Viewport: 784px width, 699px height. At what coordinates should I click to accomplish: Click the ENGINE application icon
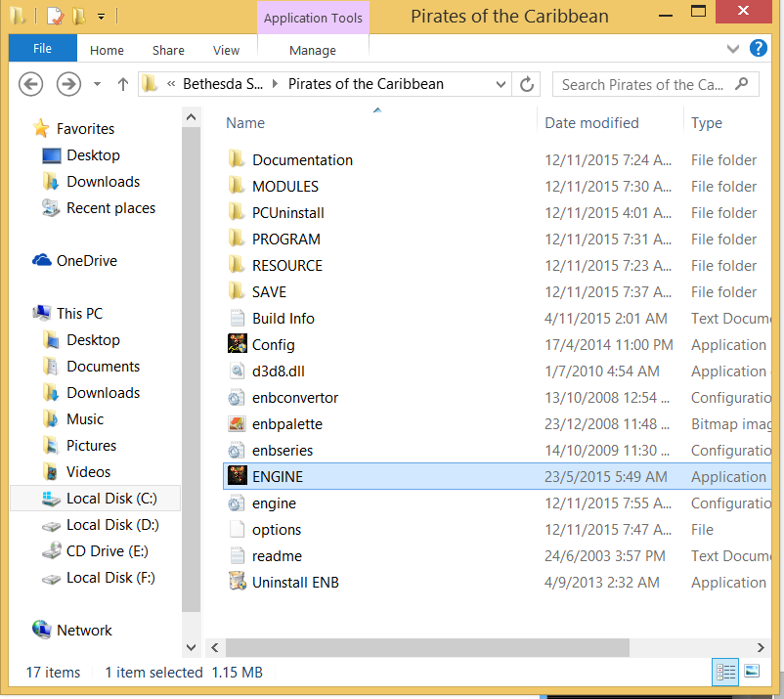click(237, 476)
